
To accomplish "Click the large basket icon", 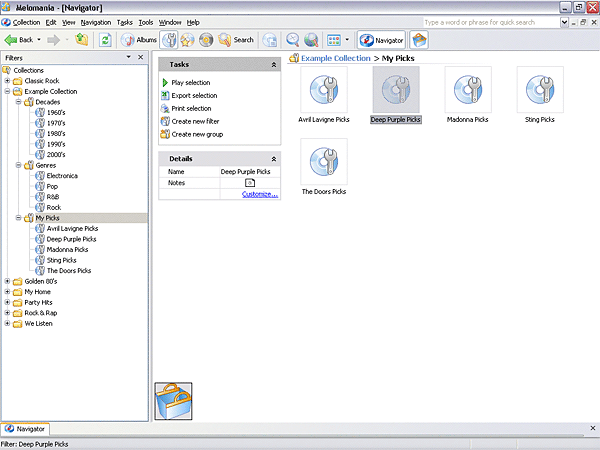I will (173, 401).
